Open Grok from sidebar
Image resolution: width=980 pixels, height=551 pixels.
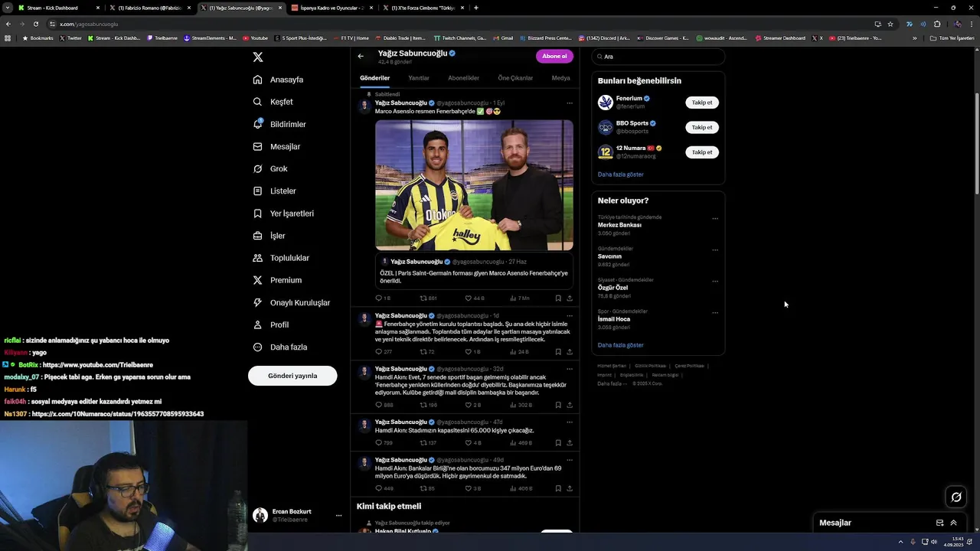pos(270,168)
